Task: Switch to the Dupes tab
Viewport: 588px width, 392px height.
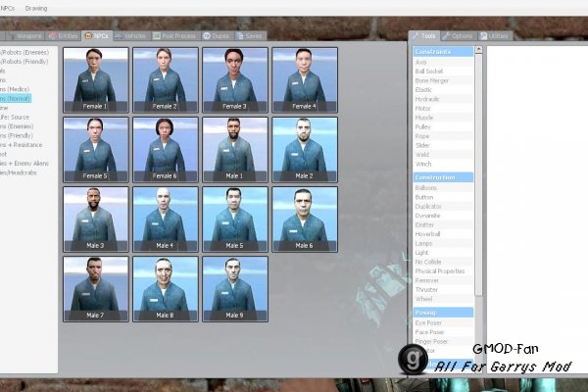Action: (217, 36)
